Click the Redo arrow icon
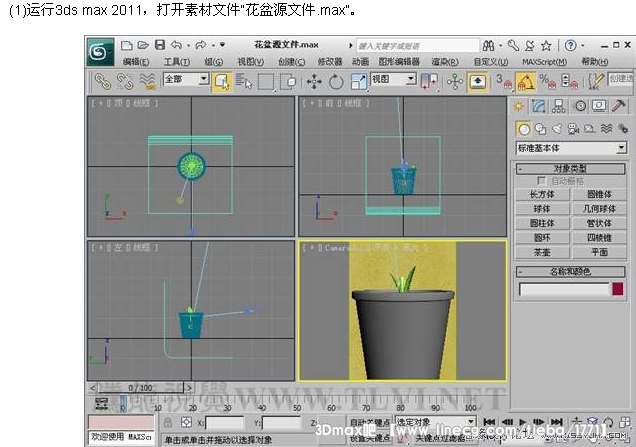 point(201,45)
